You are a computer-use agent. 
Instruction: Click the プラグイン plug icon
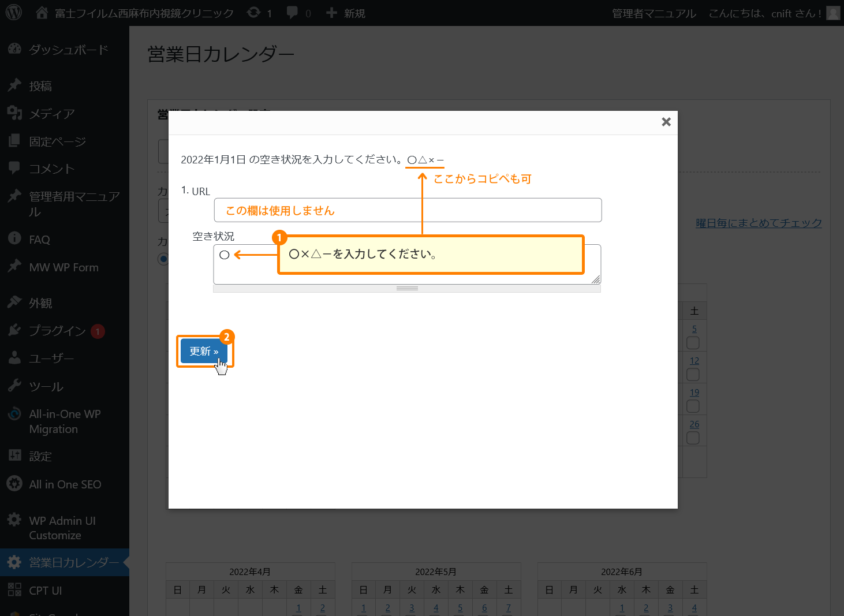click(14, 330)
